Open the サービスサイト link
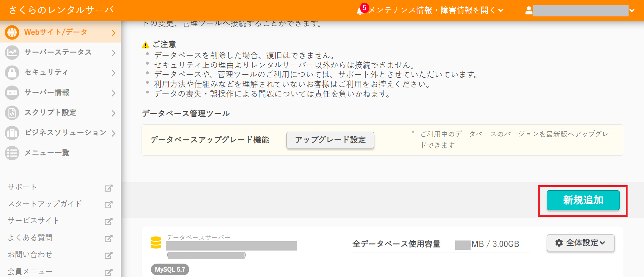Screen dimensions: 644x277 (34, 221)
